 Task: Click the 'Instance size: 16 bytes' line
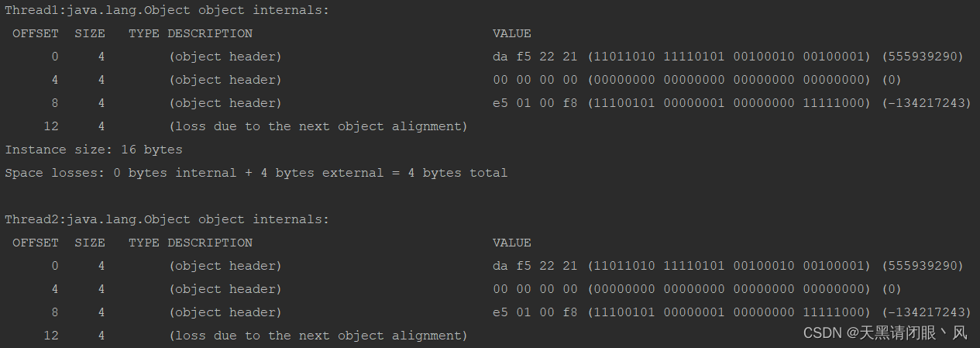tap(94, 150)
